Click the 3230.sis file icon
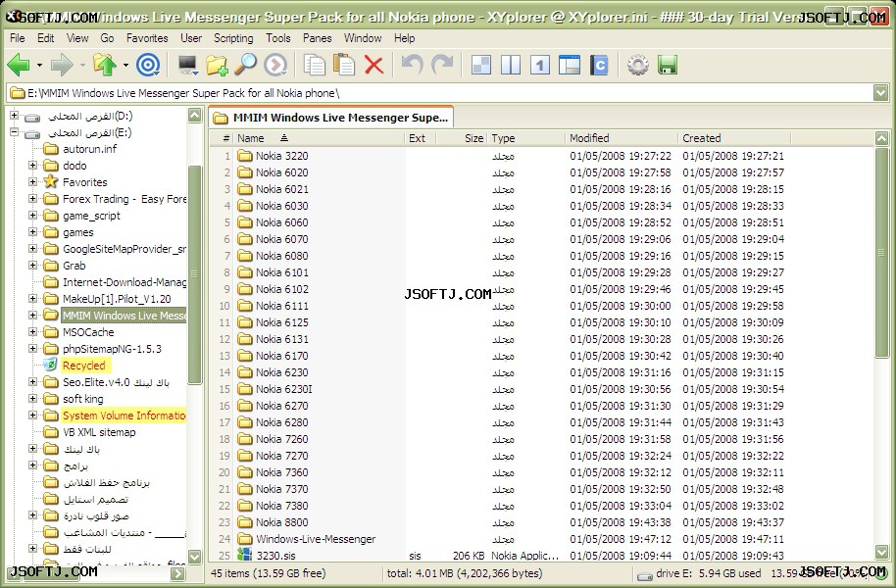Image resolution: width=896 pixels, height=588 pixels. coord(244,555)
